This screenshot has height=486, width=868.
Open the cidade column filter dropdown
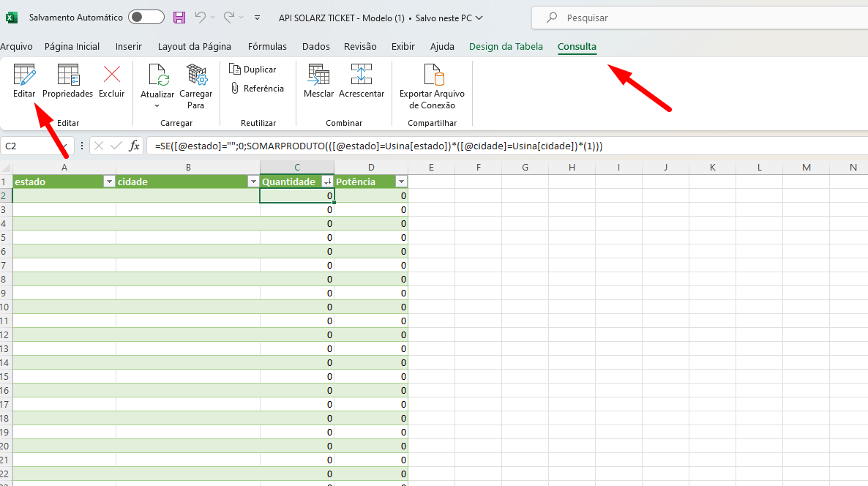(253, 182)
